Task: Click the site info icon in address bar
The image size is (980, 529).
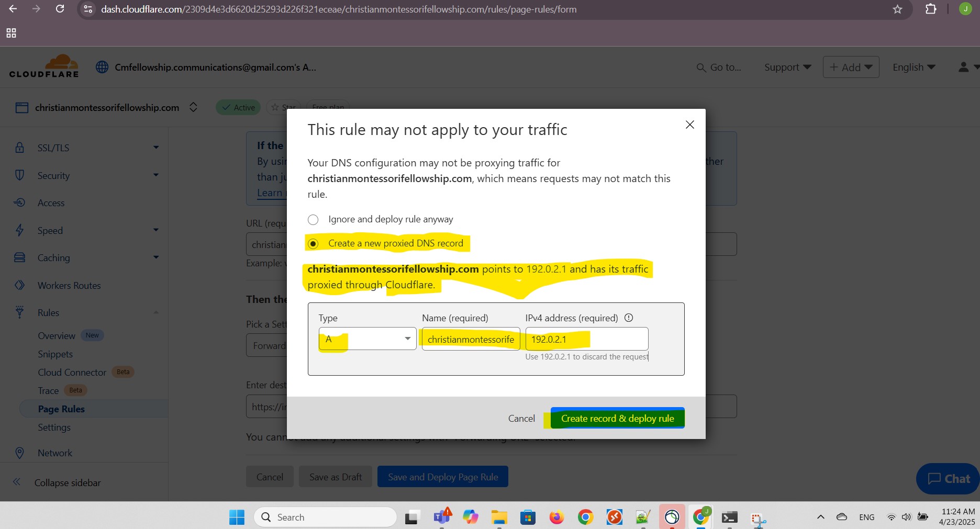Action: (88, 9)
